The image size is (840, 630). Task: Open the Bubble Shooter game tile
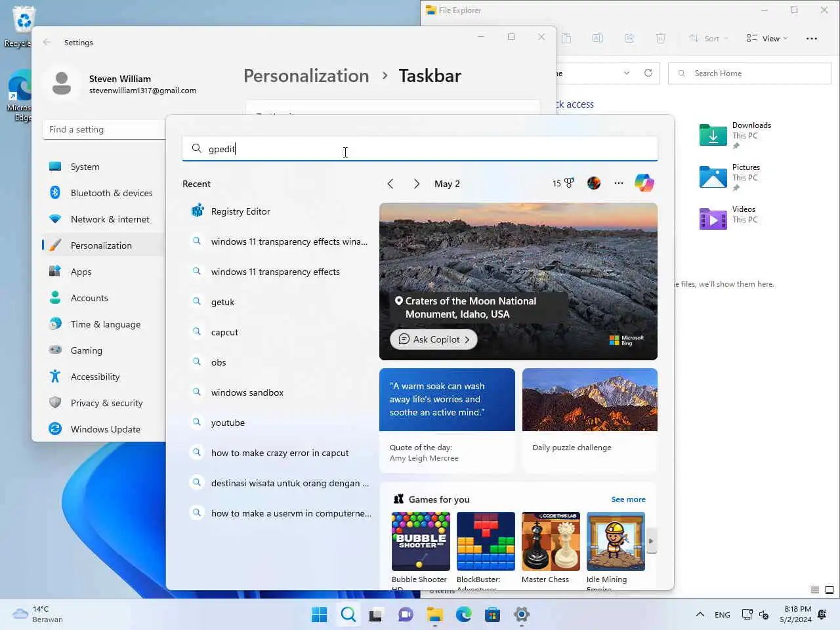point(421,550)
